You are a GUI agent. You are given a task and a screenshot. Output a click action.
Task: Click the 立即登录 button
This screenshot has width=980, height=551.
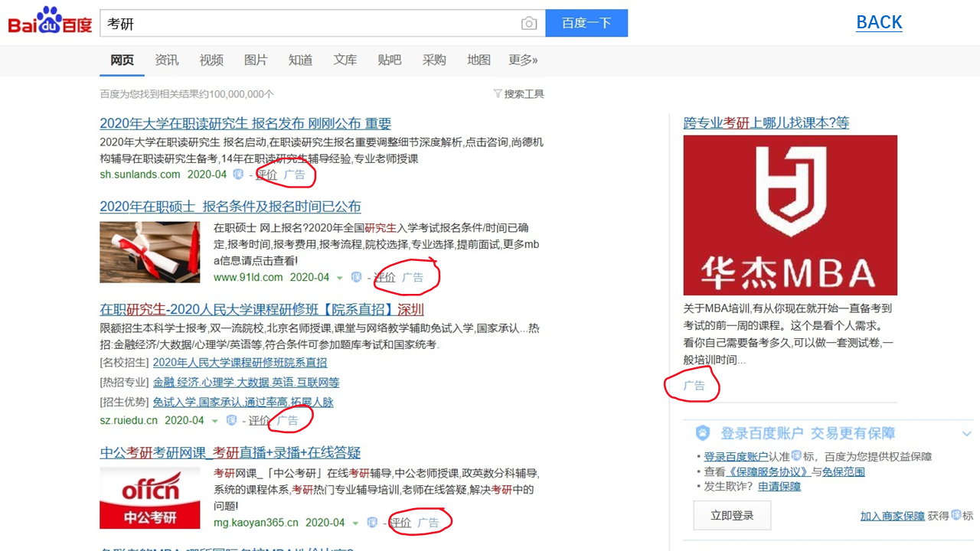(732, 515)
